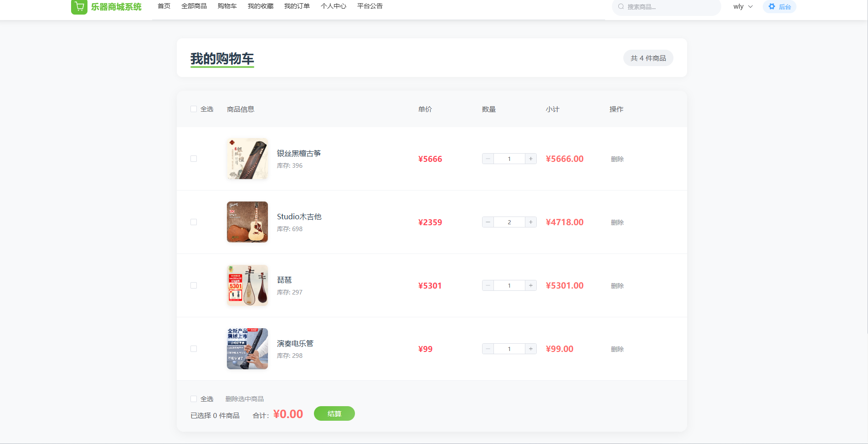This screenshot has width=868, height=444.
Task: Click 删除选中商品 link
Action: (x=244, y=399)
